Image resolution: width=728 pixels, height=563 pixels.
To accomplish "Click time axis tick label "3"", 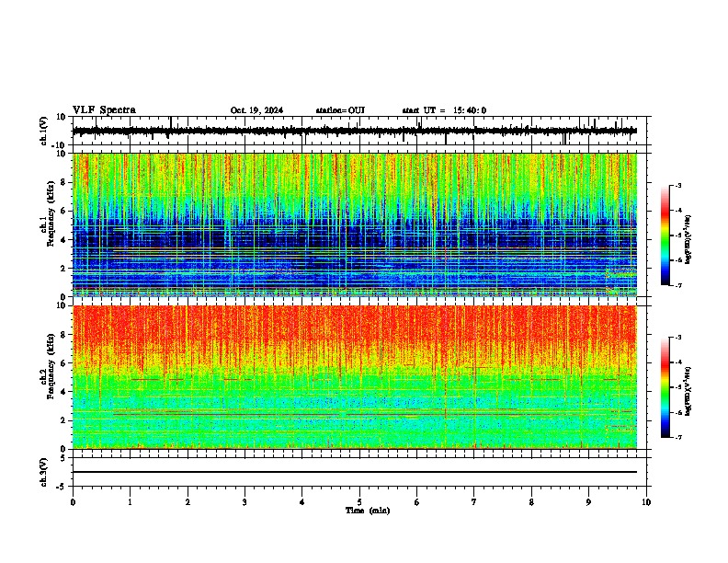I will pos(245,502).
